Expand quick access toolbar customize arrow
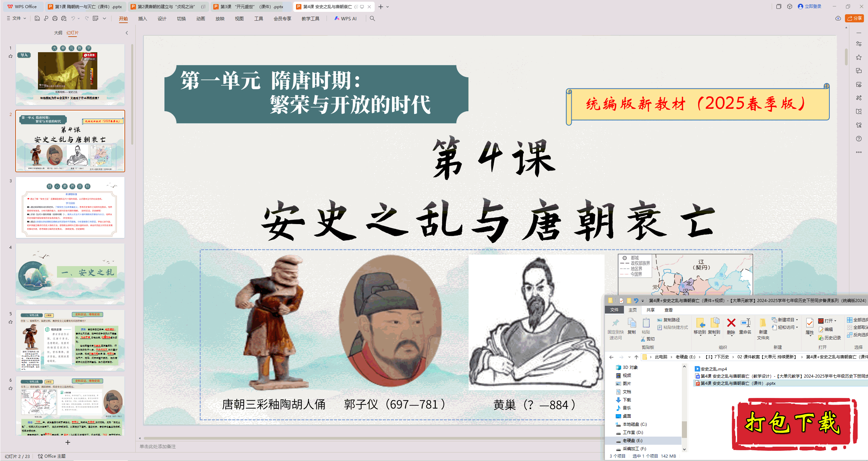Screen dimensions: 868x461 point(104,18)
